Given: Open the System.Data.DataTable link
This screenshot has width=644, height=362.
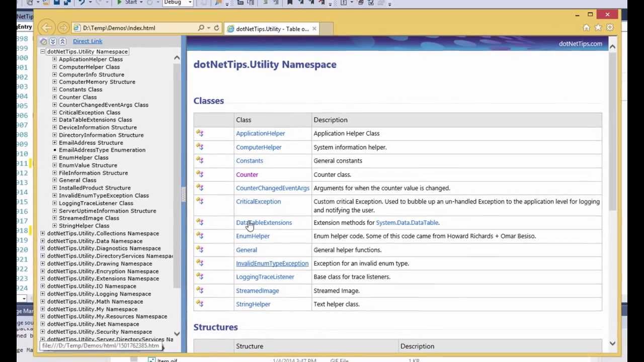Looking at the screenshot, I should tap(407, 223).
